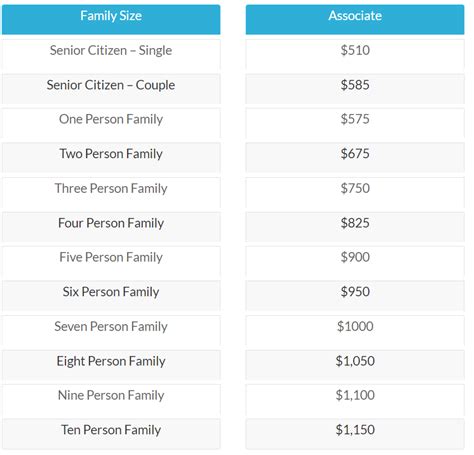474x455 pixels.
Task: Click the Five Person Family cell
Action: [111, 261]
